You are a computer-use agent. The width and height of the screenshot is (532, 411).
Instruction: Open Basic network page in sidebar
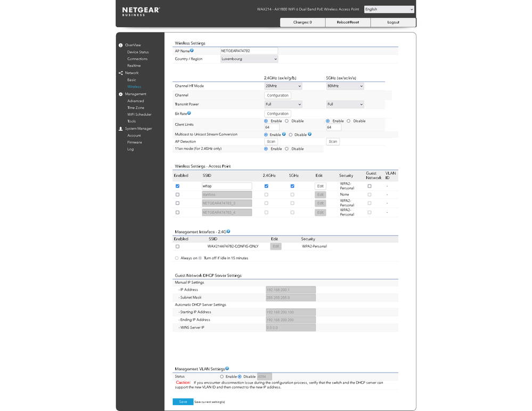[132, 80]
